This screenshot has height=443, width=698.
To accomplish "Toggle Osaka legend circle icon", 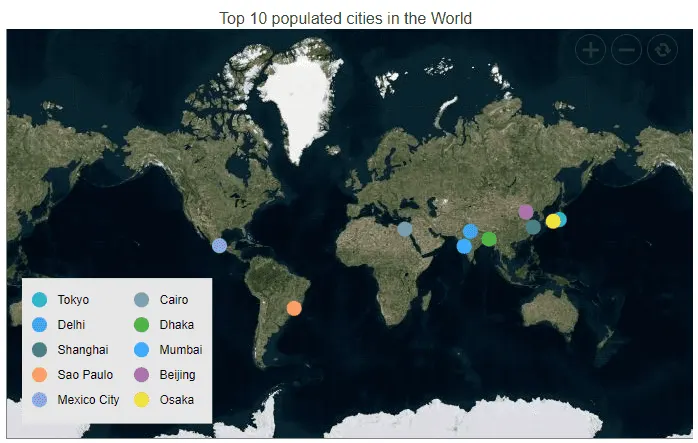I will [x=142, y=399].
